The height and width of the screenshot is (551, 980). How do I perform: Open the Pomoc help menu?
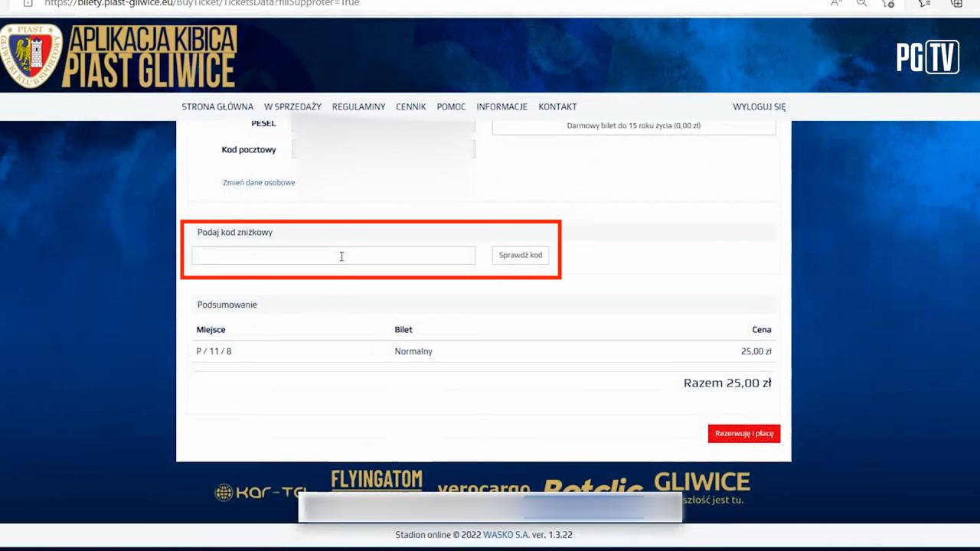coord(451,107)
